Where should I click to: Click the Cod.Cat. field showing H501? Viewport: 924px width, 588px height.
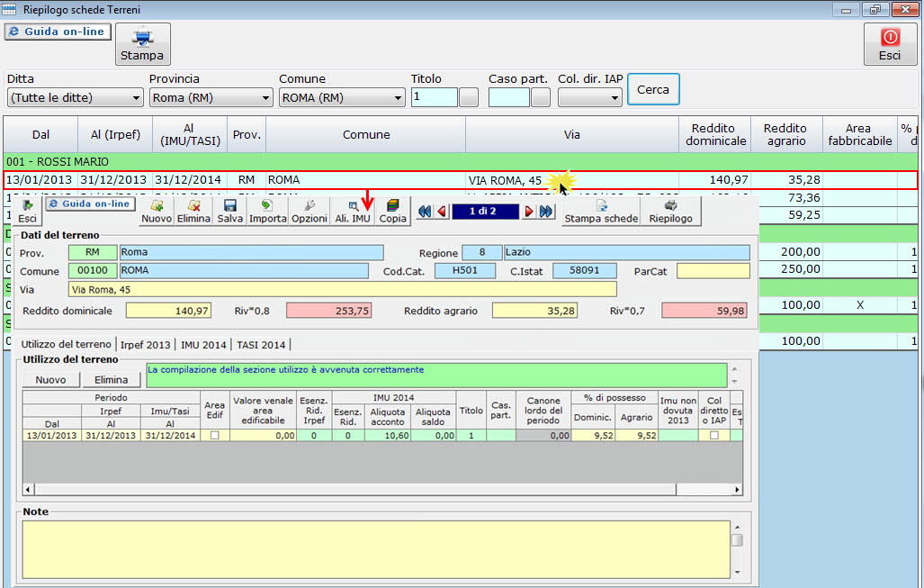465,271
